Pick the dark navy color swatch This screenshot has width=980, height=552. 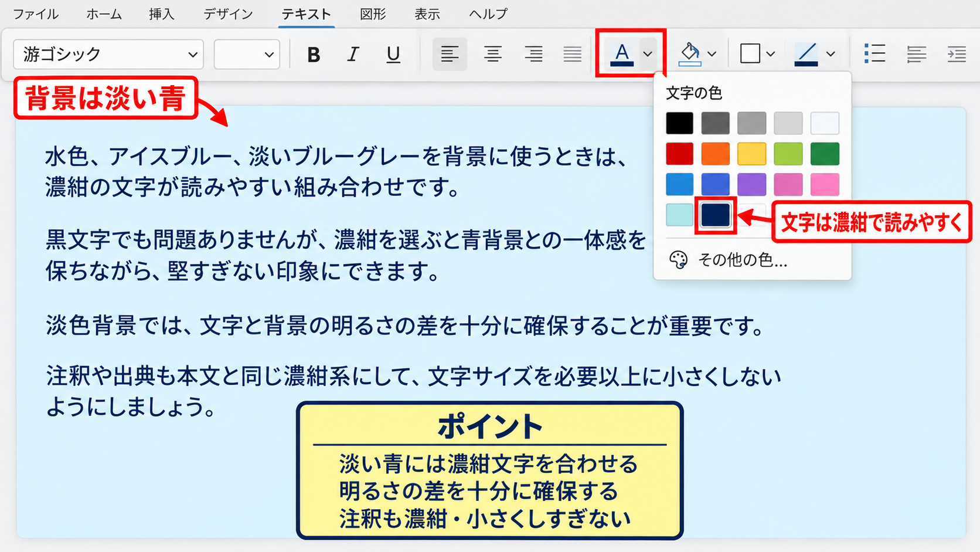pyautogui.click(x=716, y=215)
